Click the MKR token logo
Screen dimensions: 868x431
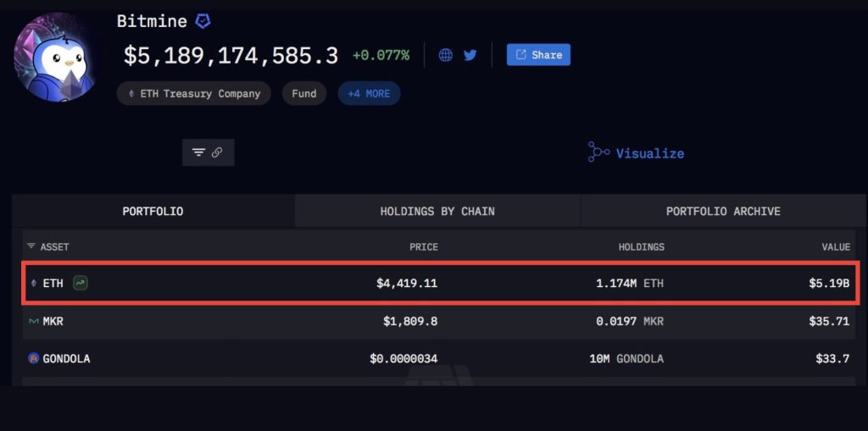[x=34, y=321]
